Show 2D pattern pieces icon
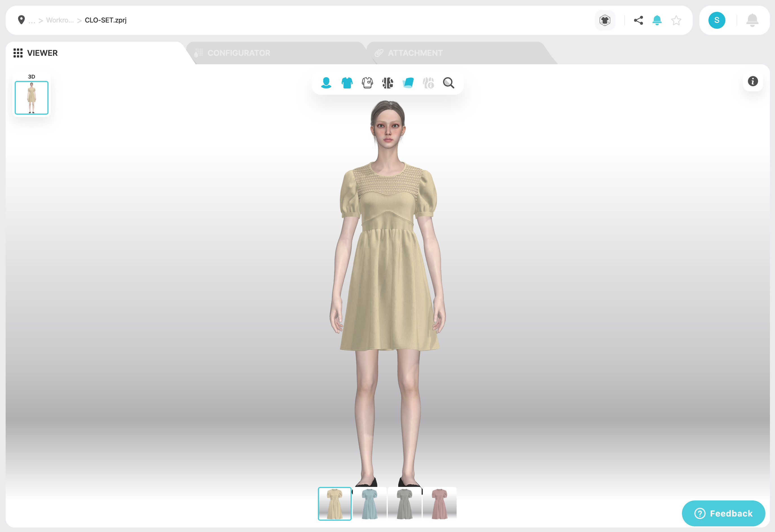Image resolution: width=775 pixels, height=532 pixels. click(x=387, y=83)
